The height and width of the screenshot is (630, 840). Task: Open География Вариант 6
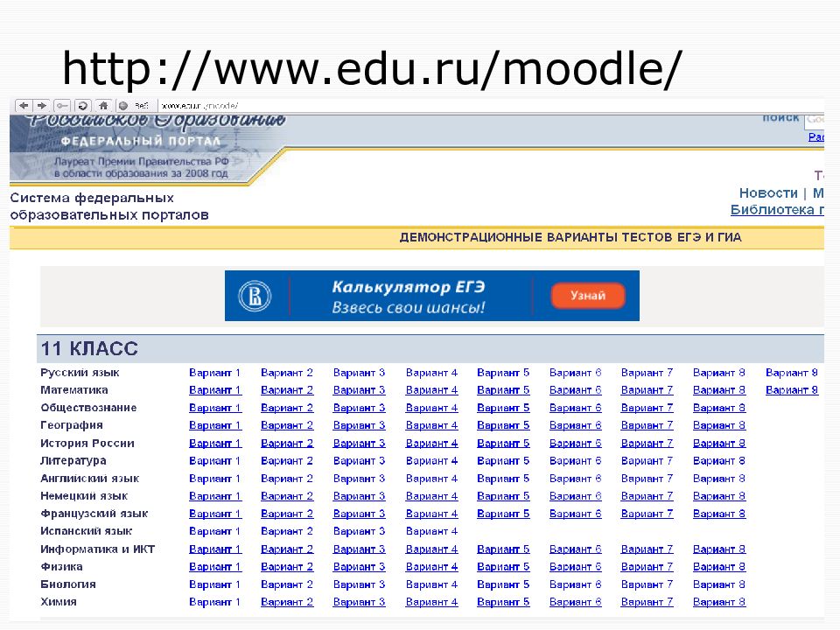pyautogui.click(x=575, y=426)
